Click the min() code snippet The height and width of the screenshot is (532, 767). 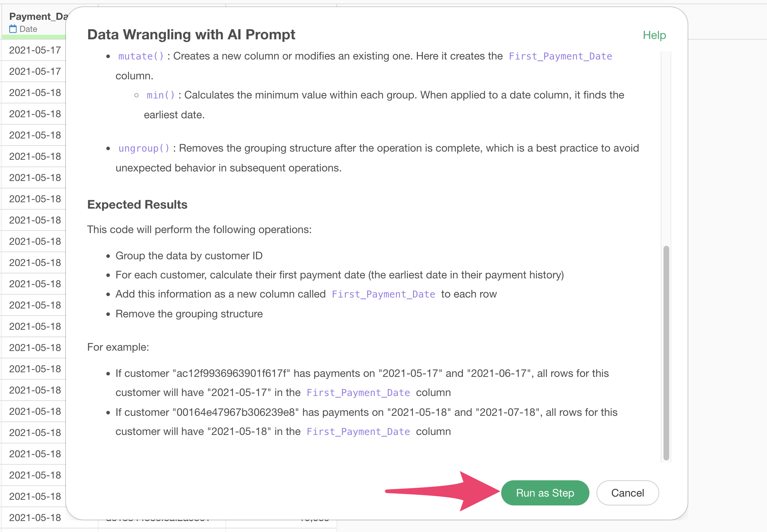161,95
